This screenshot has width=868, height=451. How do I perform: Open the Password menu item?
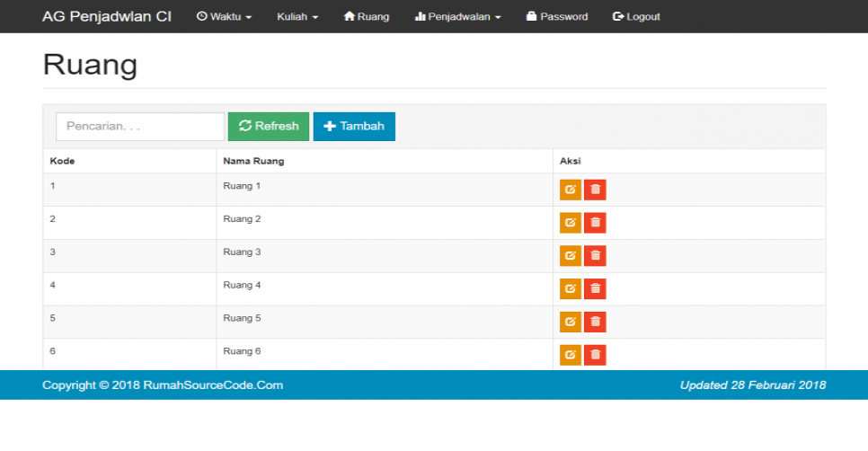[557, 16]
